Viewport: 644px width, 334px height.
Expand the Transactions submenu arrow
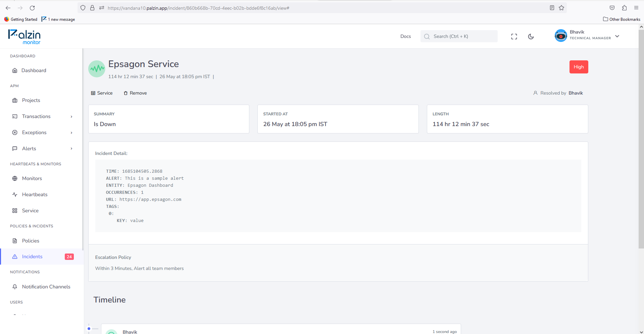click(71, 117)
